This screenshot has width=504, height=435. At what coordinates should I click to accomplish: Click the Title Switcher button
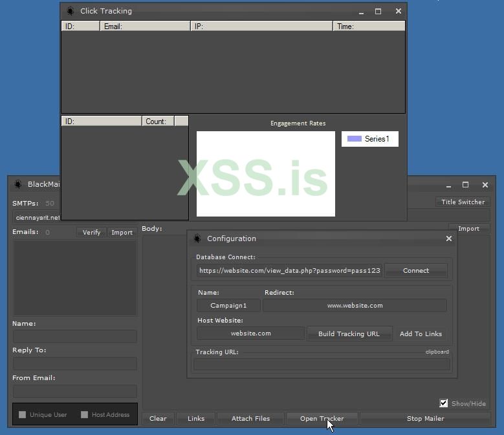point(463,202)
